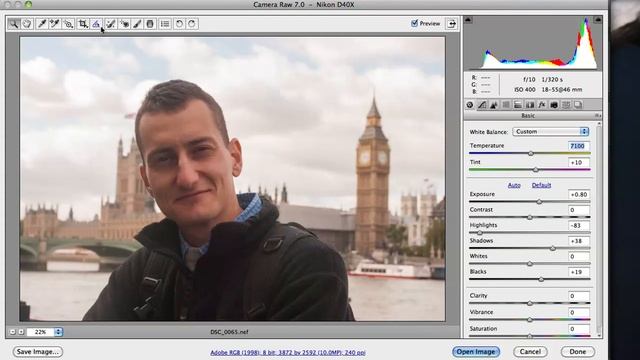Click the Done button
This screenshot has height=360, width=640.
(578, 351)
